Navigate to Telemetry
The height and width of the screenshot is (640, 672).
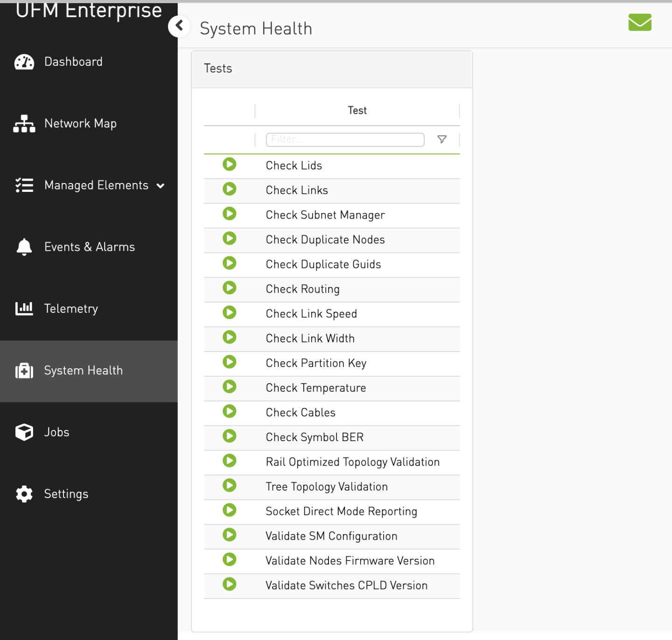[x=71, y=309]
